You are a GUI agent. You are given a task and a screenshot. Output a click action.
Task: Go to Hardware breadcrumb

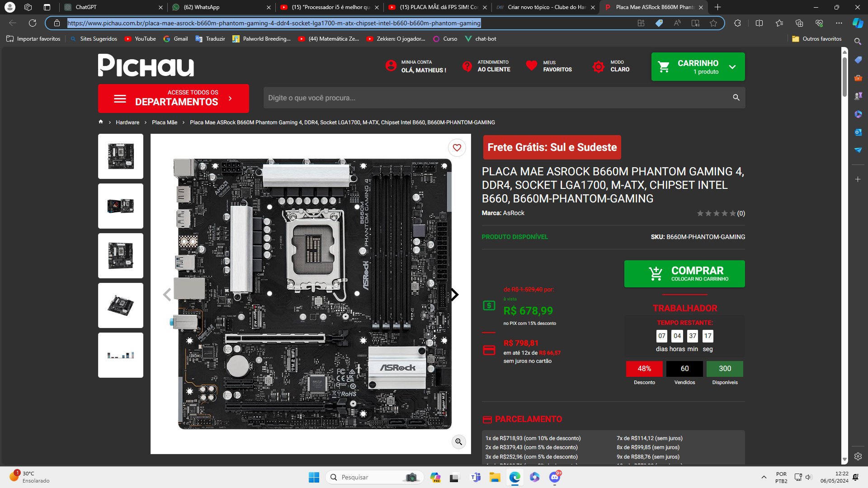[127, 122]
